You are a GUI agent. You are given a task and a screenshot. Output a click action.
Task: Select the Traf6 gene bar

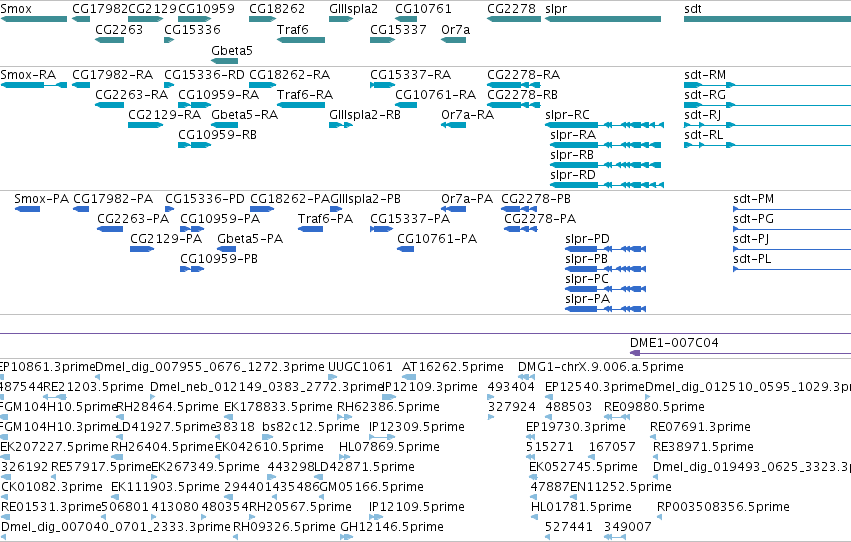pyautogui.click(x=301, y=40)
